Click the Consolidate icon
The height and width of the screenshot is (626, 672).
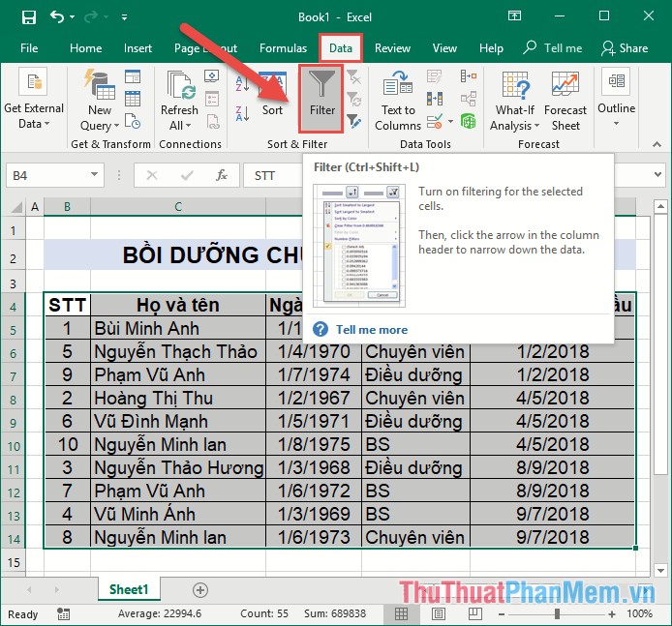coord(468,76)
